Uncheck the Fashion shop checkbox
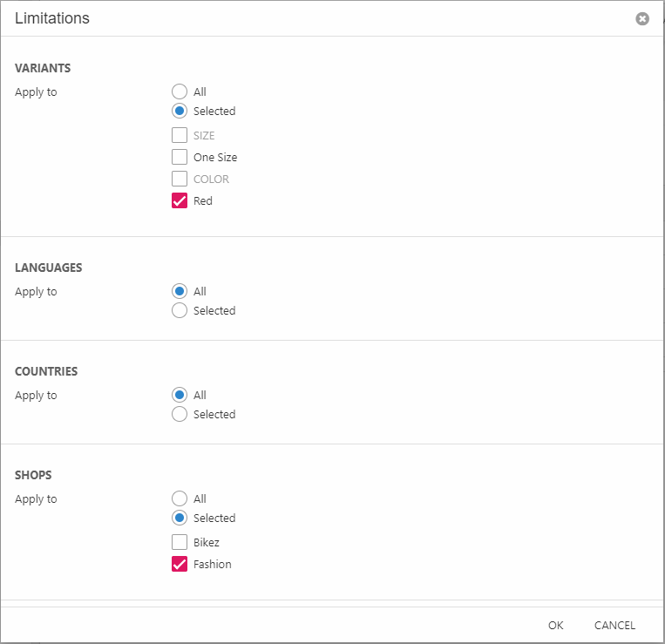665x644 pixels. tap(180, 564)
